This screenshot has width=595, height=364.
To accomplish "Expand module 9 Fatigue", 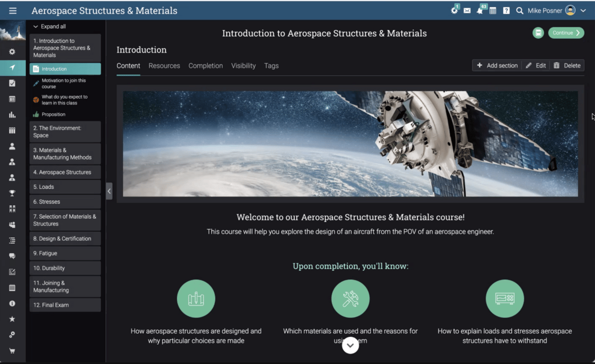I will click(x=65, y=253).
